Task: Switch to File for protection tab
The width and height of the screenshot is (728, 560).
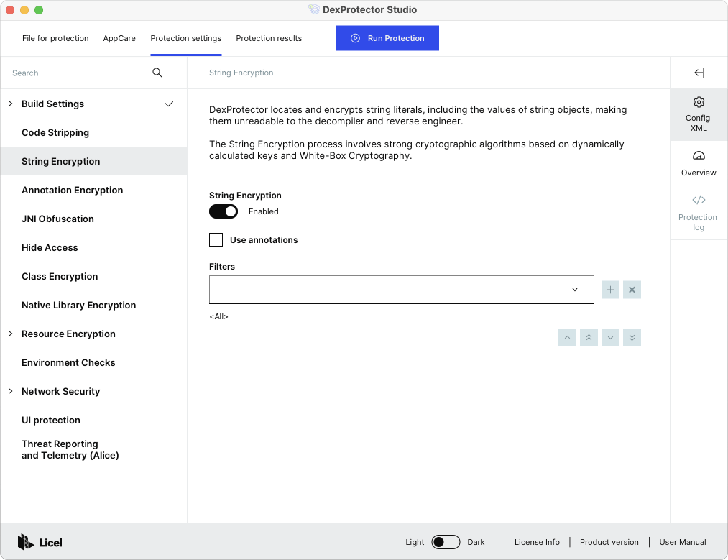Action: pyautogui.click(x=55, y=38)
